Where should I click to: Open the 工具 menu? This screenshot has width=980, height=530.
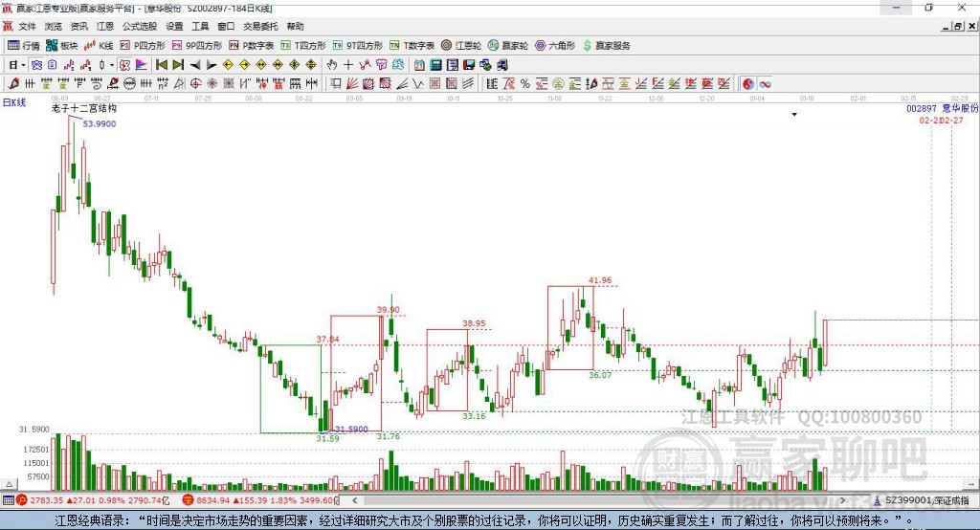point(200,26)
